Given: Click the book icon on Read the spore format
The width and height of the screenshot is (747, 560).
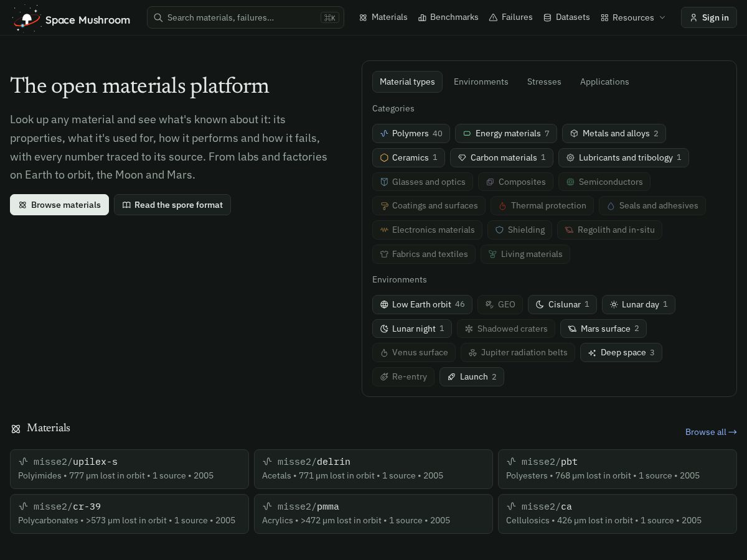Looking at the screenshot, I should click(x=126, y=205).
